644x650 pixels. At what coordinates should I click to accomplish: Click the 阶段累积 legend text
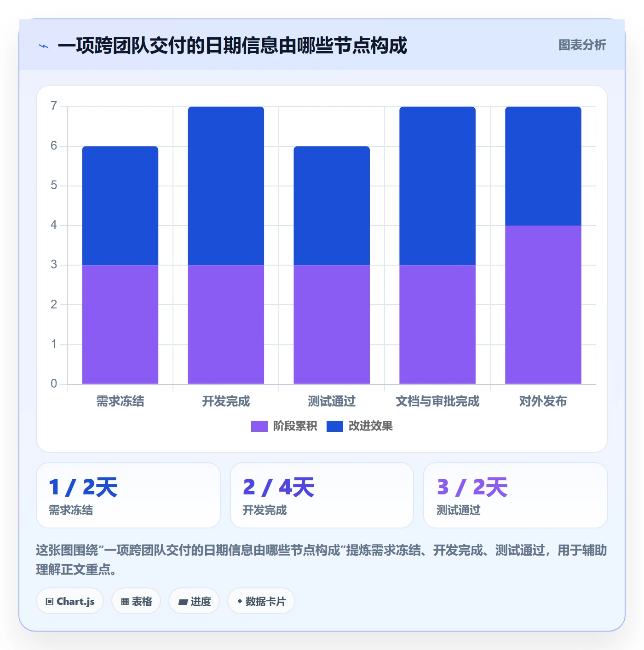(295, 426)
